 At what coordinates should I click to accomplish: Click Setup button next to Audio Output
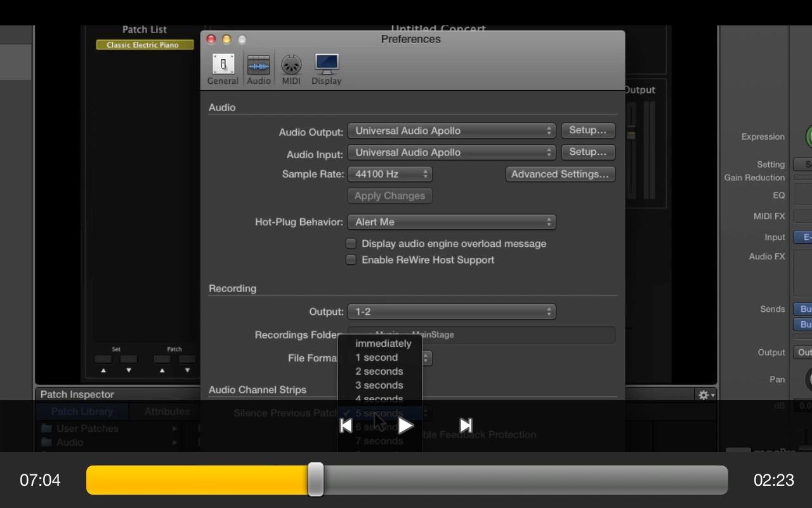coord(588,130)
